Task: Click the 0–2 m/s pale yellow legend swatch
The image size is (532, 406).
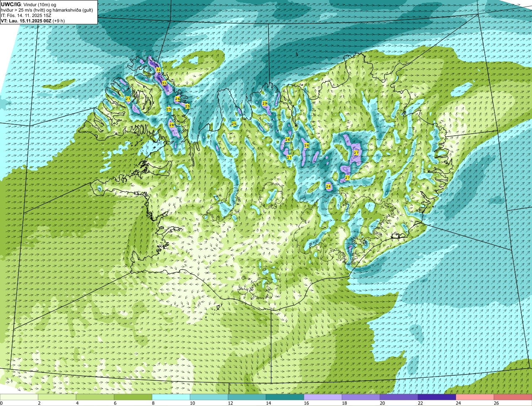Action: 19,397
